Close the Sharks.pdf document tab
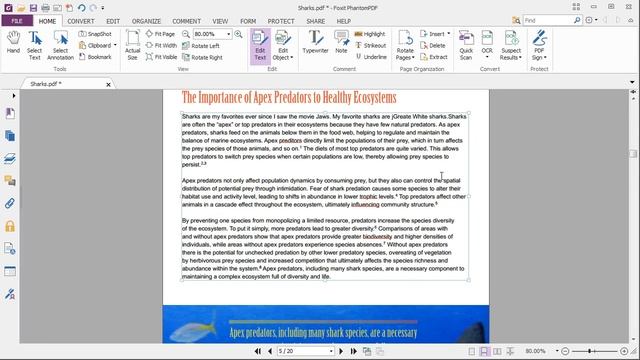640x360 pixels. pos(108,84)
